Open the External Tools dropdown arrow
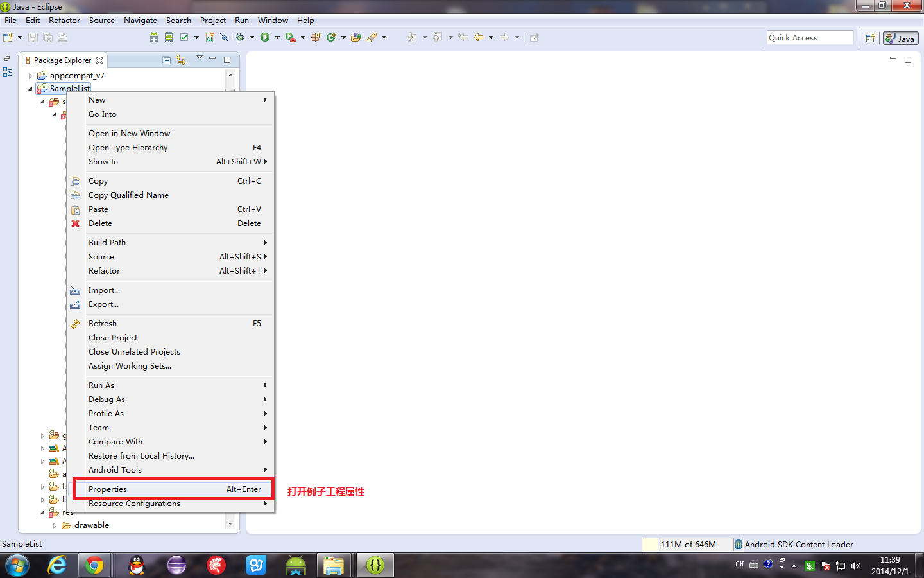The width and height of the screenshot is (924, 578). [303, 37]
